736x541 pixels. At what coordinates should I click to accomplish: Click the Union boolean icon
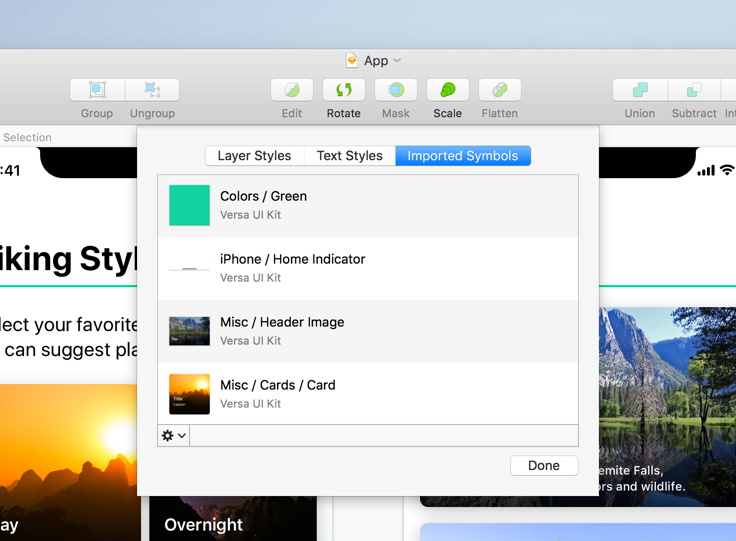click(x=640, y=90)
